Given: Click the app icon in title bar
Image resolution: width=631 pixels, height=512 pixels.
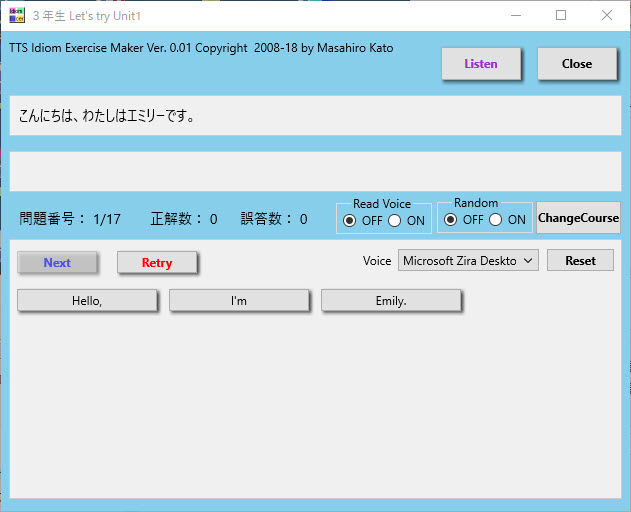Looking at the screenshot, I should (17, 15).
